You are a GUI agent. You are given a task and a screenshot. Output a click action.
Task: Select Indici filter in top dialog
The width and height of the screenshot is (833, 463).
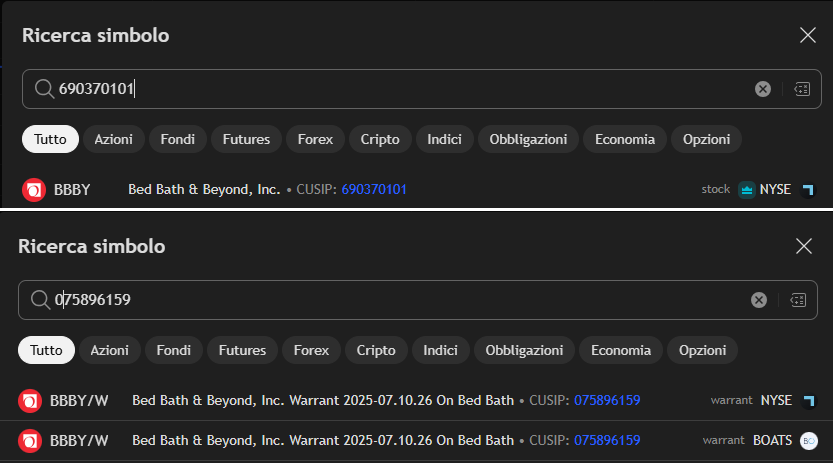pos(444,139)
